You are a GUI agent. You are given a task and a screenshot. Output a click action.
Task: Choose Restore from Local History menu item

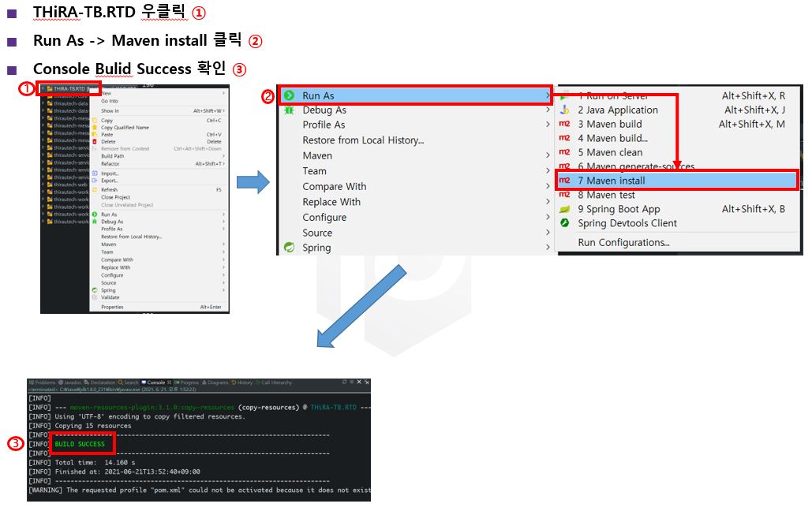(363, 140)
